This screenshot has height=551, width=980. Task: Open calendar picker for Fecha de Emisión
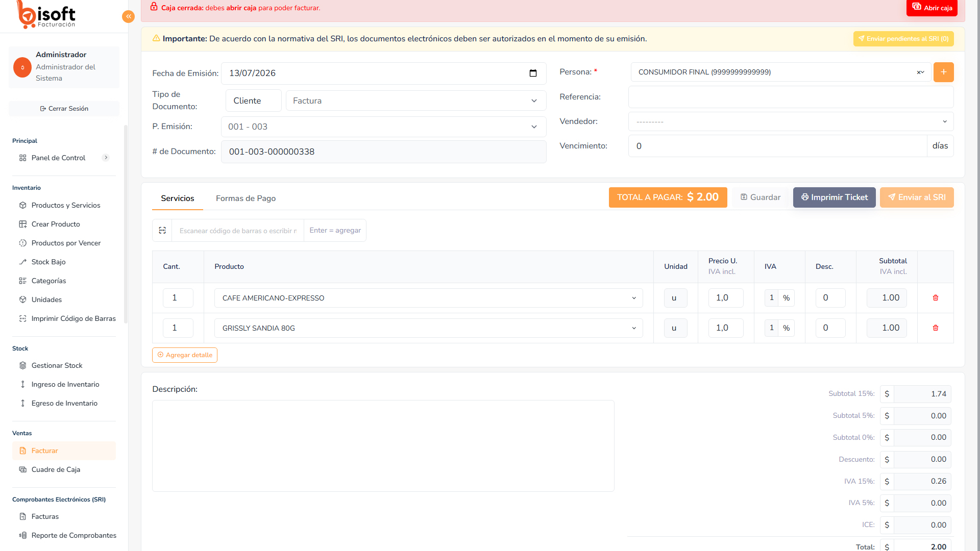tap(533, 73)
